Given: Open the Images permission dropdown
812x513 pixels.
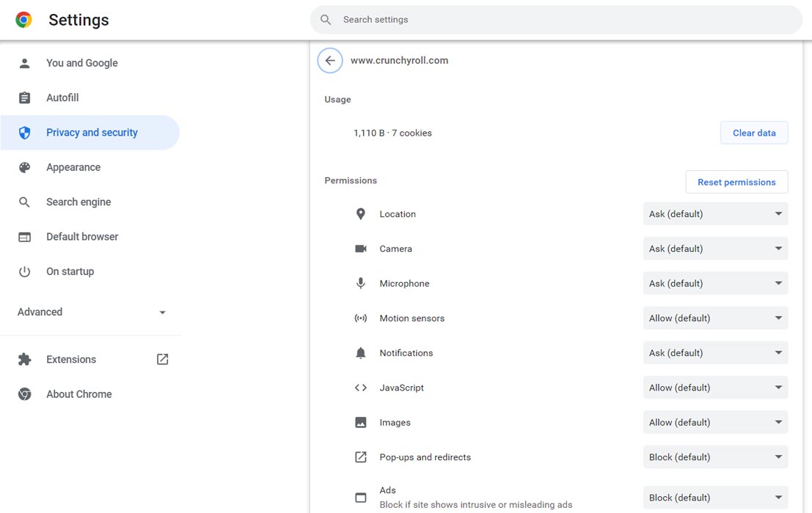Looking at the screenshot, I should [x=716, y=423].
